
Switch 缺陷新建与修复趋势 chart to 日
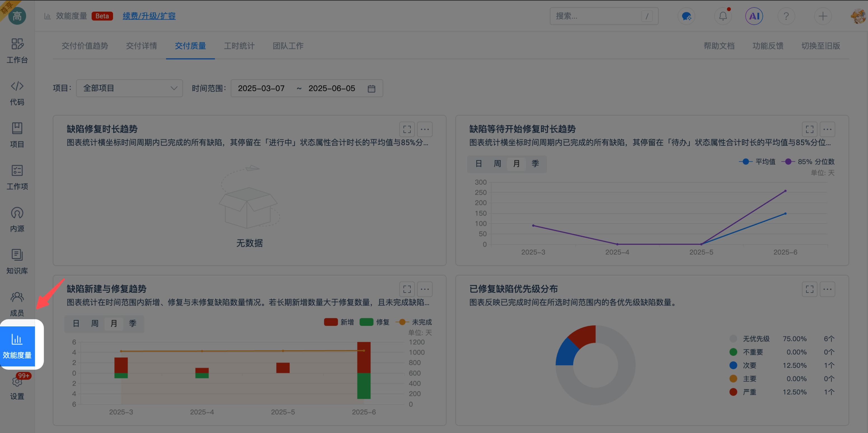pyautogui.click(x=76, y=324)
